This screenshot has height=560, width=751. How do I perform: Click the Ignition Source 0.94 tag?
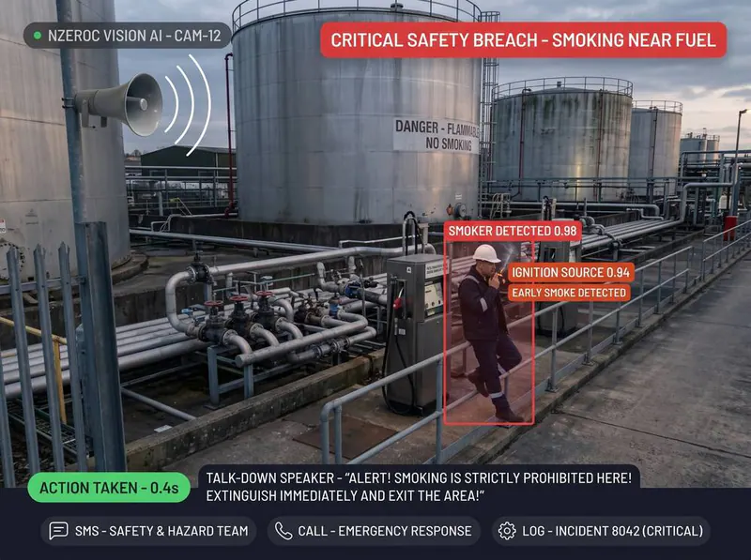click(571, 272)
